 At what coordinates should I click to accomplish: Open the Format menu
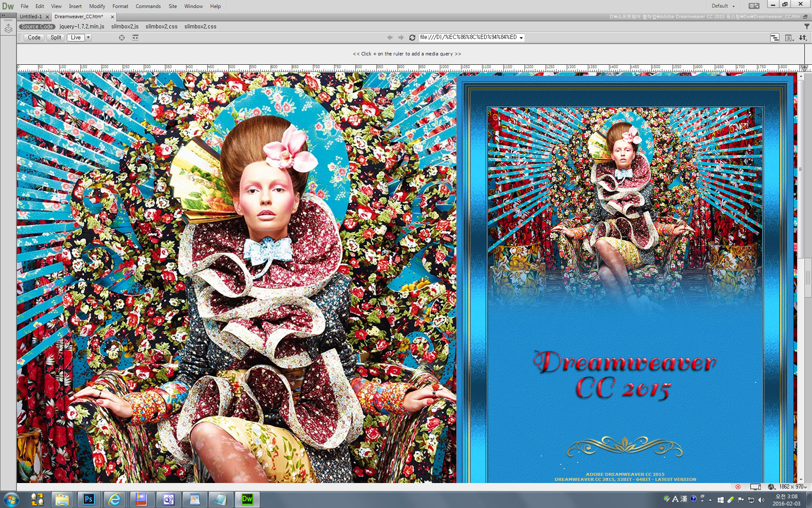120,6
